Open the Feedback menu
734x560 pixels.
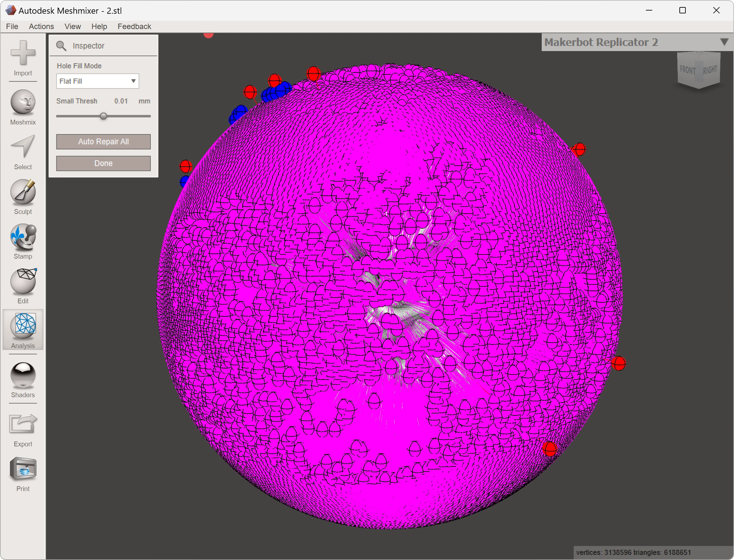pyautogui.click(x=134, y=26)
